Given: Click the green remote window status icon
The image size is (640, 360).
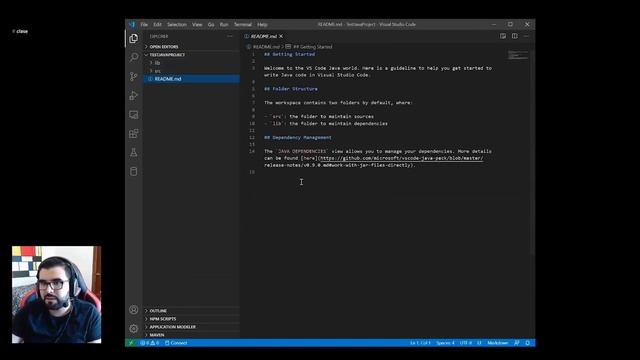Looking at the screenshot, I should (131, 343).
